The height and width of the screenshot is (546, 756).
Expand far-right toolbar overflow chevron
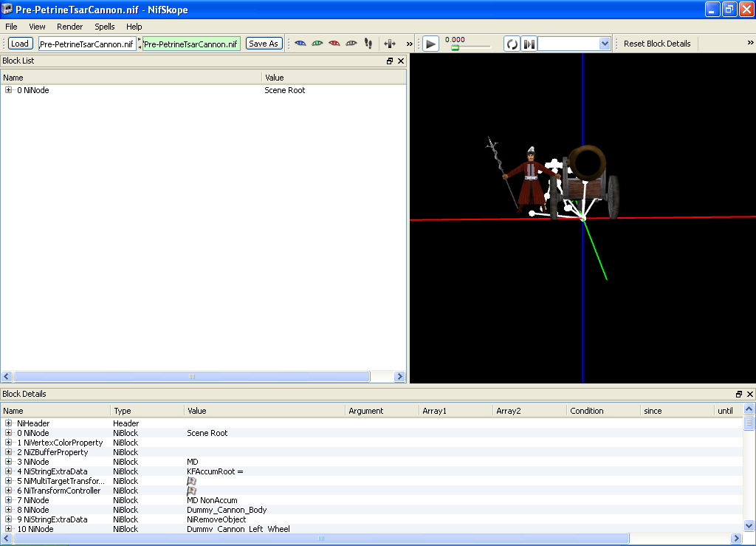coord(750,42)
